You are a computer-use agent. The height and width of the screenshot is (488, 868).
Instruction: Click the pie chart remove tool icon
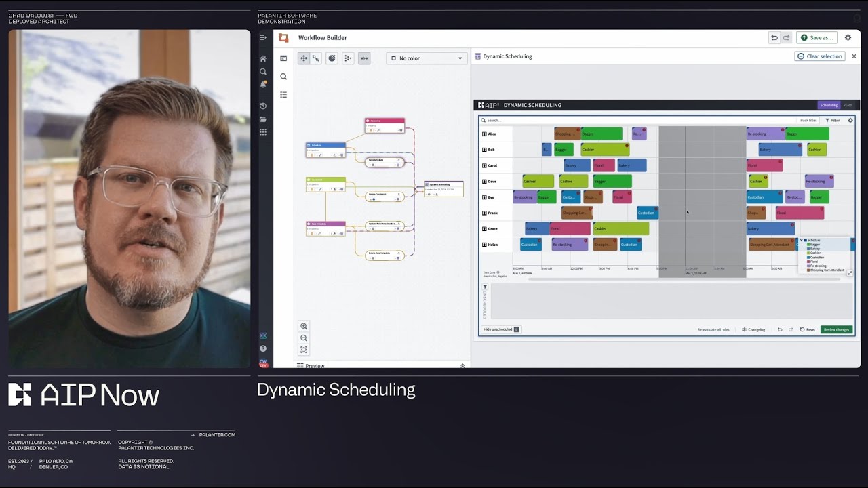(332, 58)
